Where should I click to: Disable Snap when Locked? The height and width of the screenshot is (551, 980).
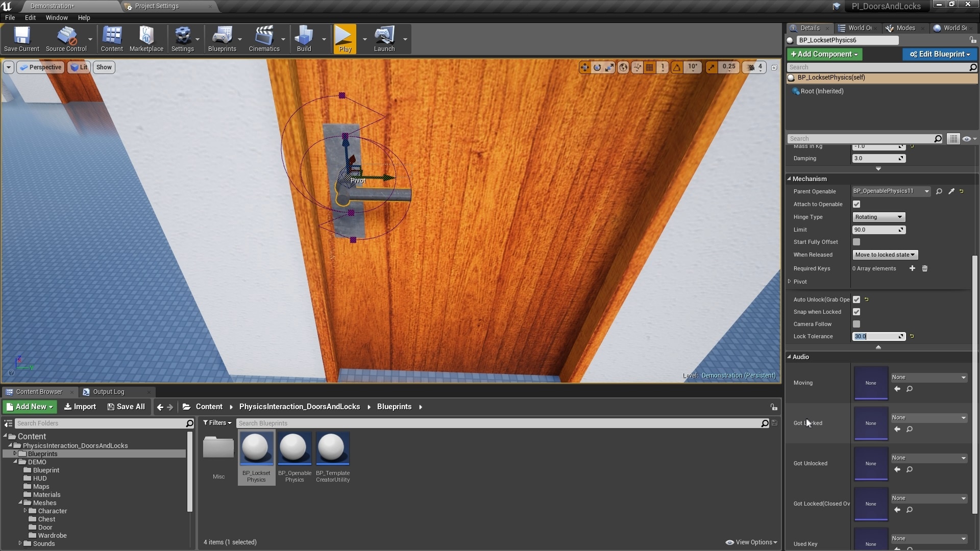856,312
